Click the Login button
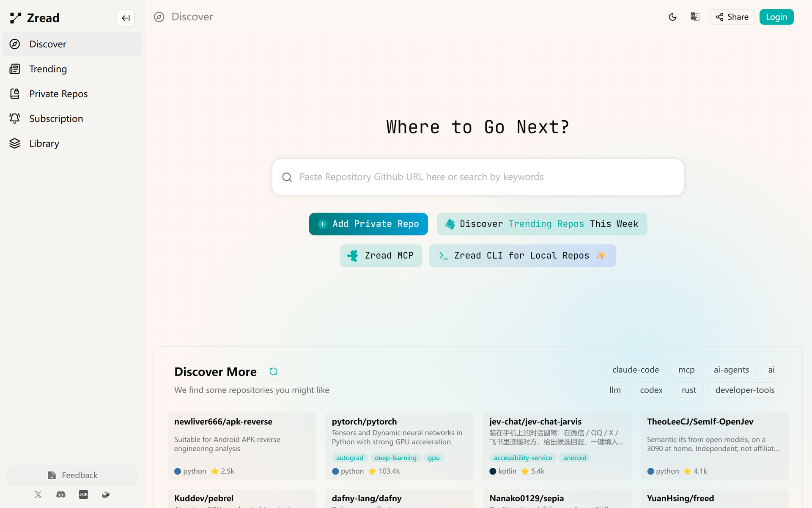This screenshot has height=508, width=812. point(776,17)
